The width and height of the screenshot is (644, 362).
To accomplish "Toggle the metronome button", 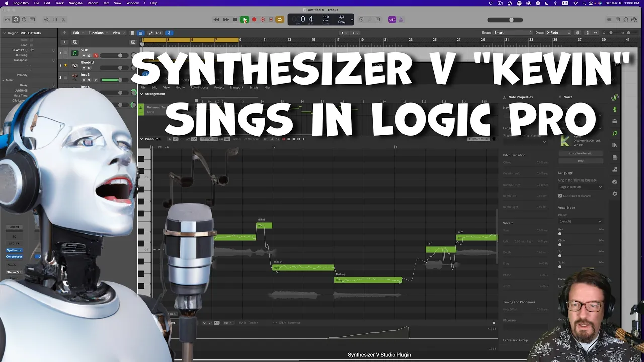I will pyautogui.click(x=401, y=20).
